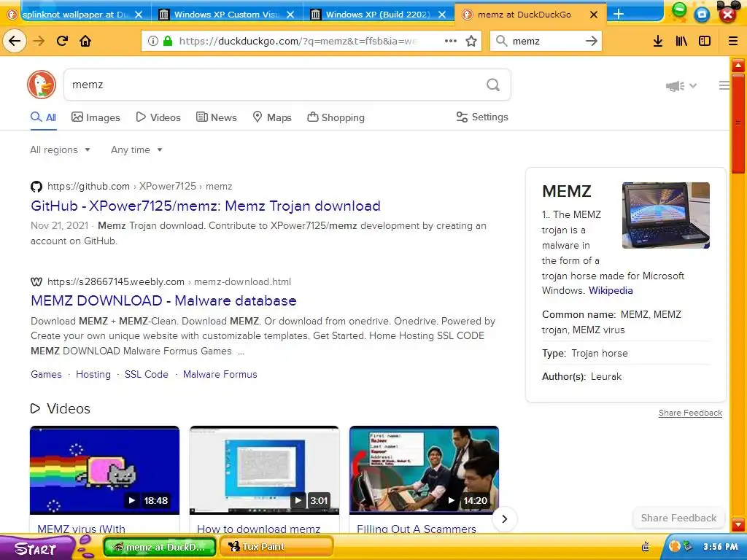This screenshot has height=560, width=747.
Task: Open the Settings dropdown
Action: click(x=482, y=117)
